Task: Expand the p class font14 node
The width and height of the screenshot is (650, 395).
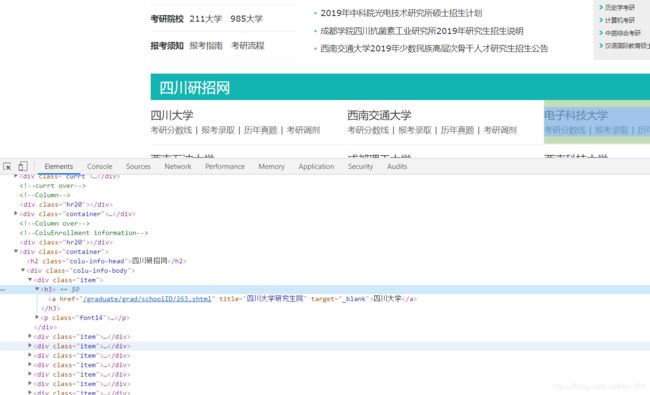Action: click(x=37, y=317)
